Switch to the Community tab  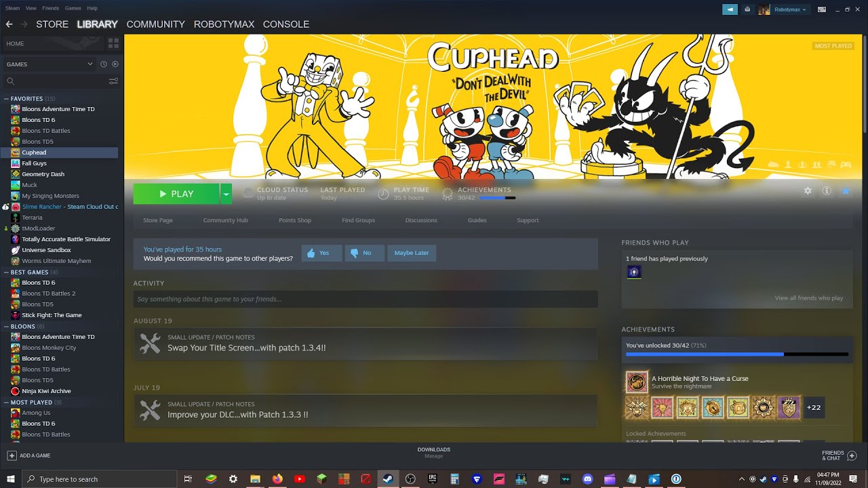(155, 24)
